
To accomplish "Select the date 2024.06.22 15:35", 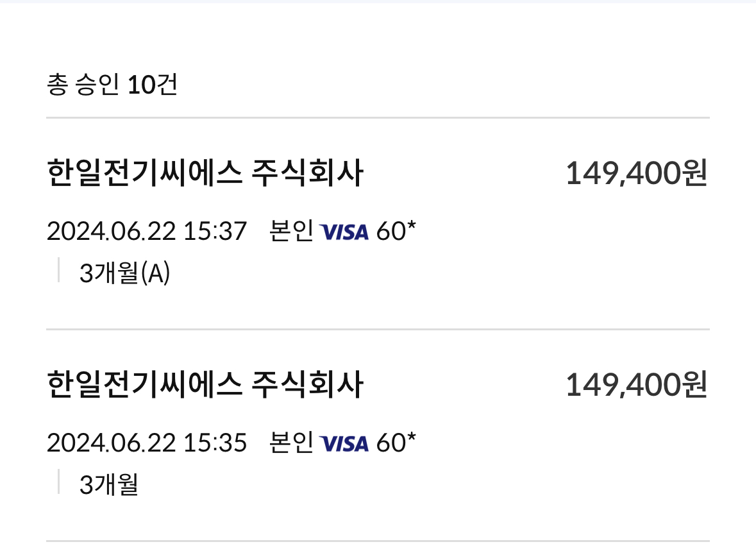I will click(x=147, y=442).
